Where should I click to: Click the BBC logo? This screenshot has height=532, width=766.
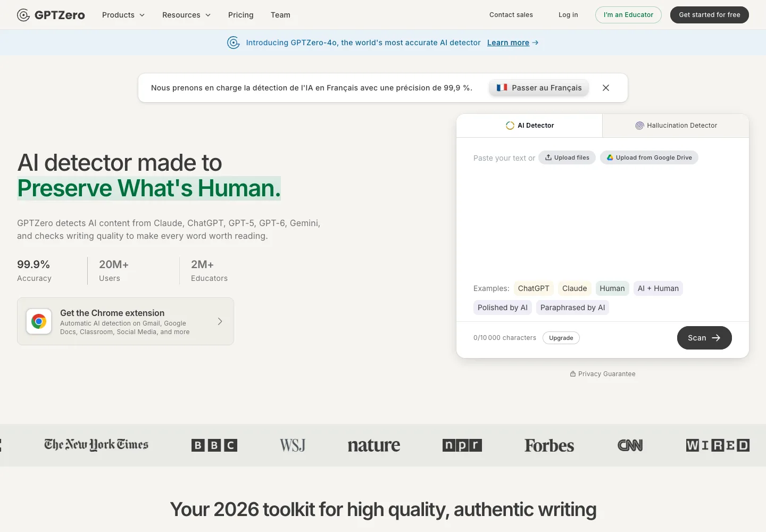pyautogui.click(x=214, y=445)
